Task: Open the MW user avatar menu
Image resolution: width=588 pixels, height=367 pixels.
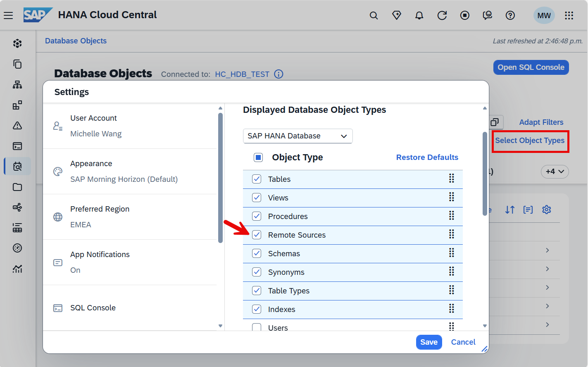Action: click(x=544, y=16)
